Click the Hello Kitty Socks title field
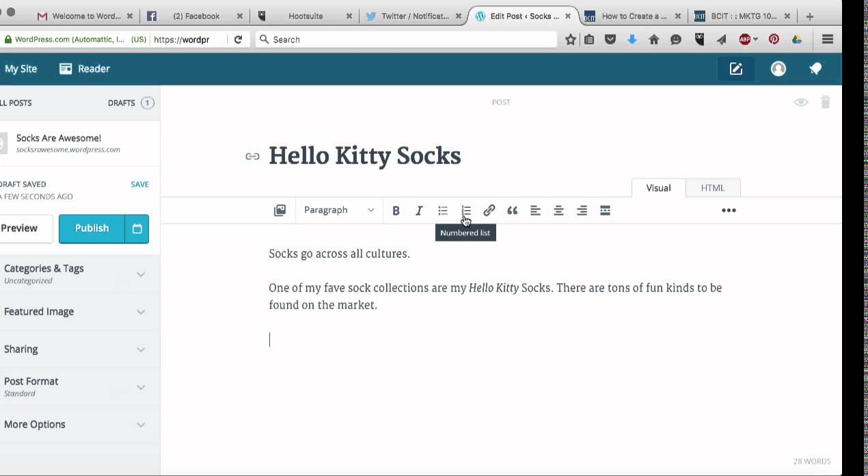This screenshot has width=868, height=476. [x=364, y=156]
